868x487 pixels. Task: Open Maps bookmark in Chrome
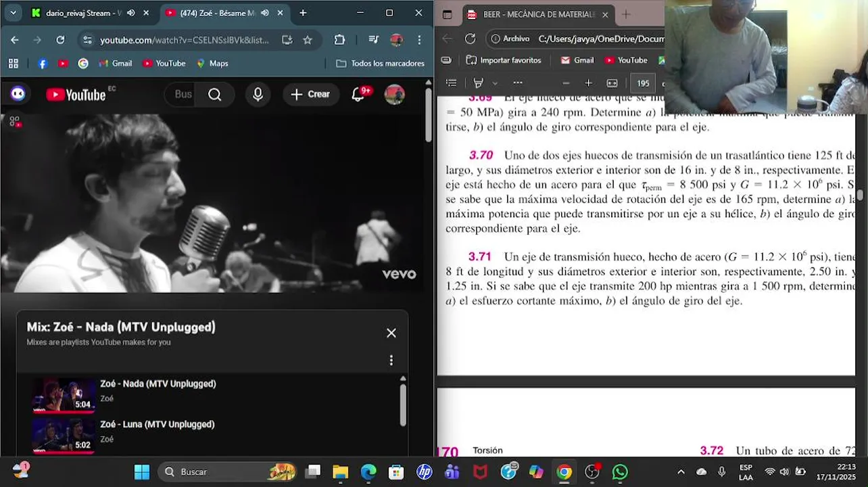point(212,64)
